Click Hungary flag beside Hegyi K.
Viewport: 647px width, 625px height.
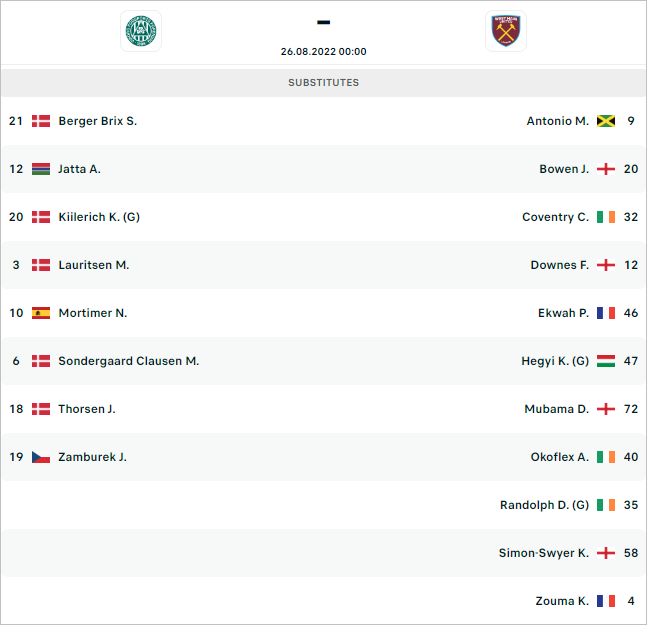pos(606,361)
